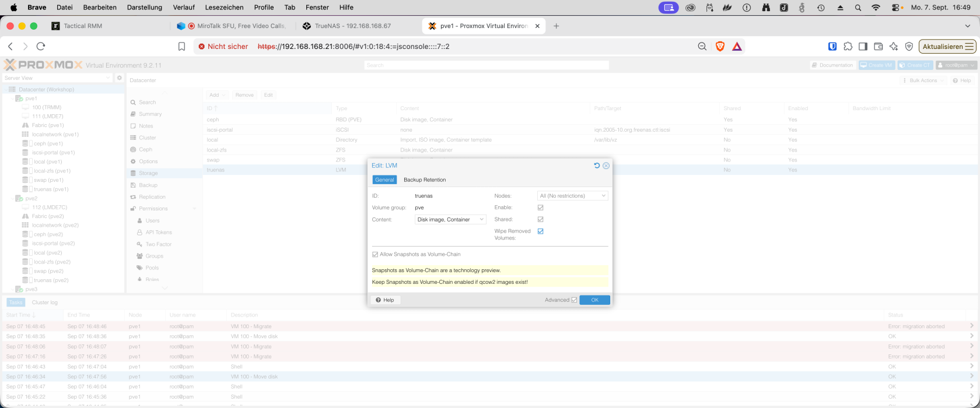Image resolution: width=980 pixels, height=408 pixels.
Task: Open Brave VPN shield icon
Action: pos(909,46)
